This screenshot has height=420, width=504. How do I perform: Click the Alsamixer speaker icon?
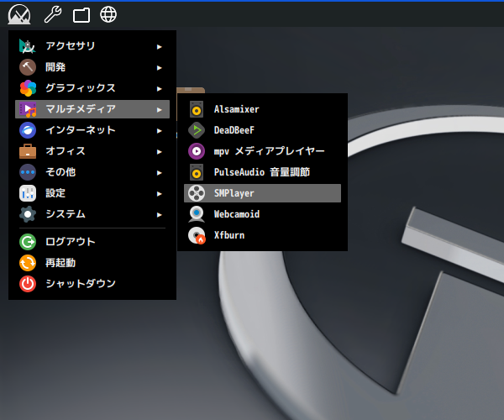click(197, 109)
